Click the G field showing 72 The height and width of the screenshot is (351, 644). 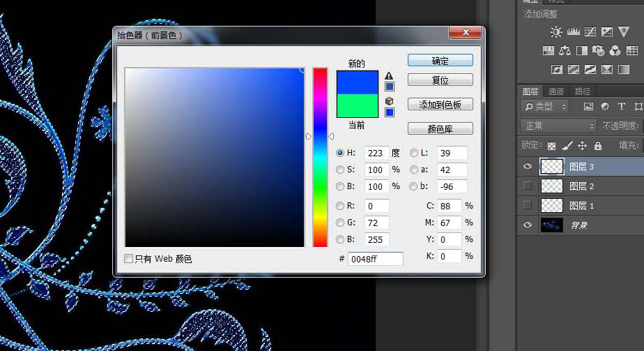click(x=376, y=223)
